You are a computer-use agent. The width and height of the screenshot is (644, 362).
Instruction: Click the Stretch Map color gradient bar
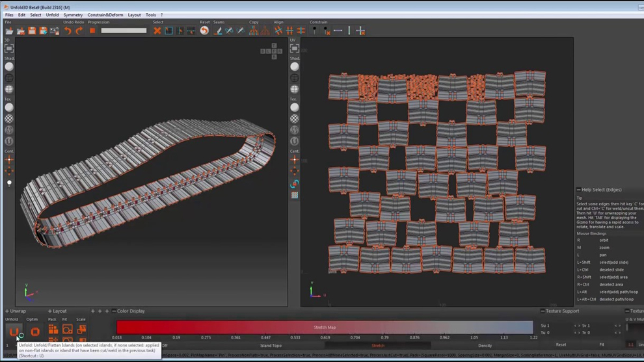(x=325, y=327)
